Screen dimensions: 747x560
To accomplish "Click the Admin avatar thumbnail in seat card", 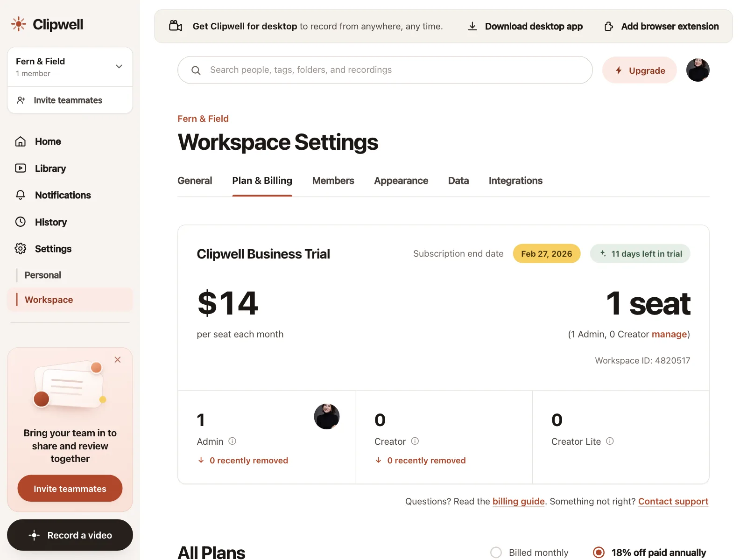I will (327, 416).
